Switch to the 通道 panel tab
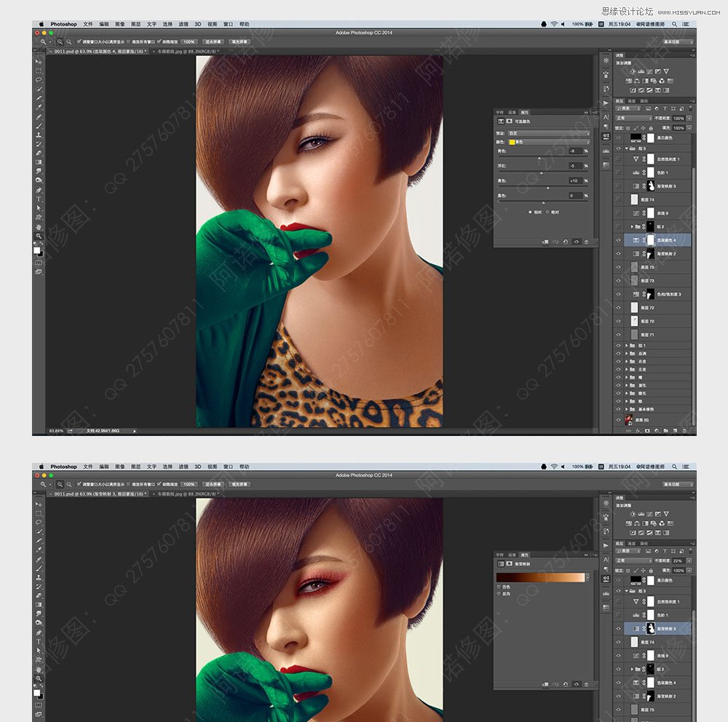728x722 pixels. [x=631, y=101]
